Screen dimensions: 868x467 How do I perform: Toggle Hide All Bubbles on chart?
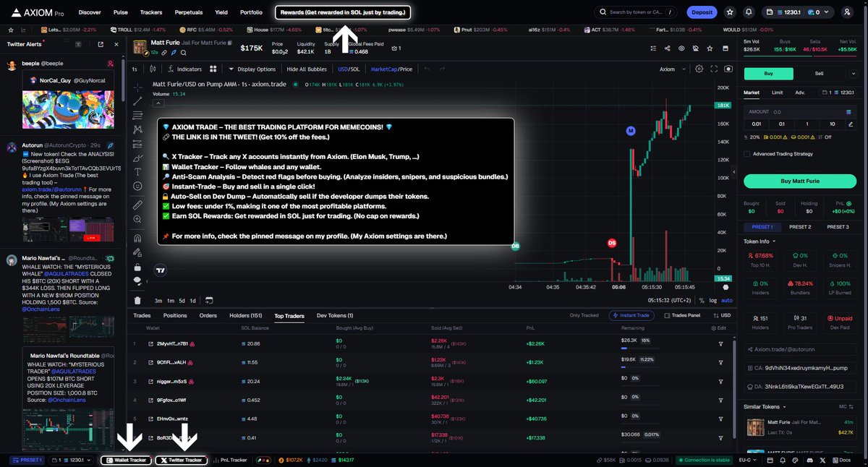[307, 69]
